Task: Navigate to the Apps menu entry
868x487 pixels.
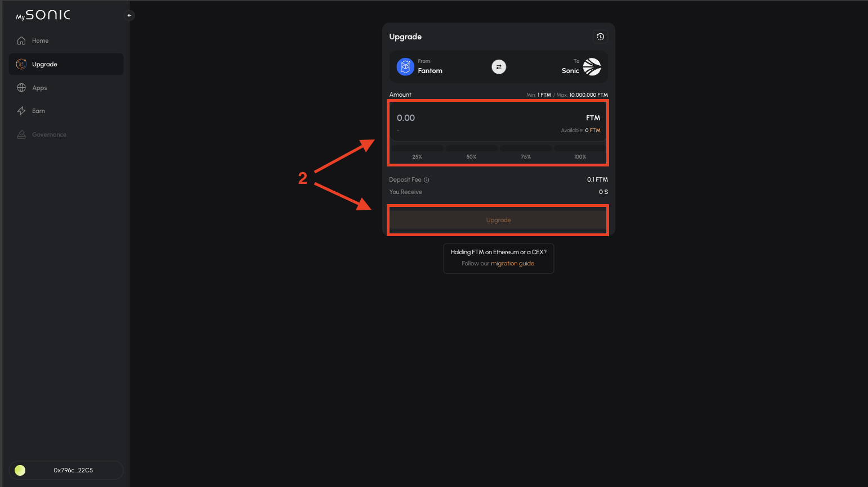Action: [x=39, y=87]
